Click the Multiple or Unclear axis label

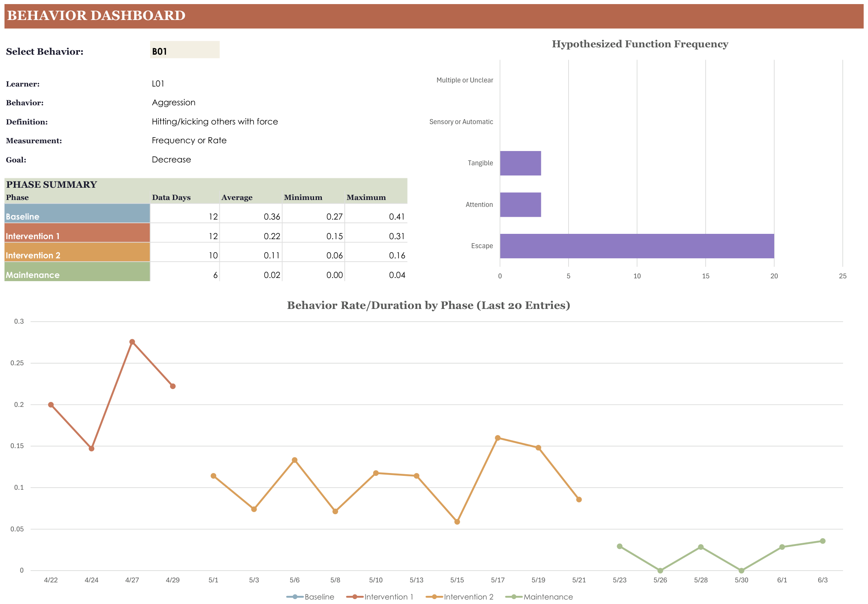tap(465, 80)
